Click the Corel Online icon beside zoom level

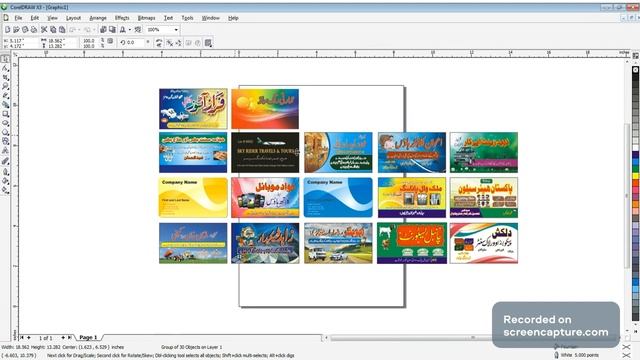(x=138, y=30)
